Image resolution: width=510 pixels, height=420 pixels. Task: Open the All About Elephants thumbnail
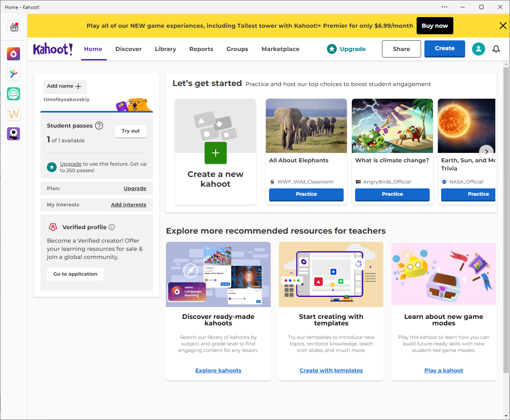coord(306,126)
